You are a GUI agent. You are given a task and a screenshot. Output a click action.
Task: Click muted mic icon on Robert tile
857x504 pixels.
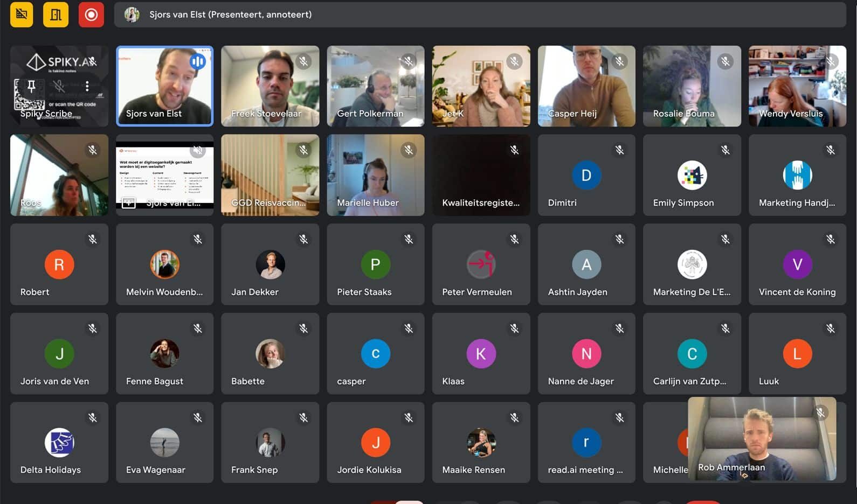(93, 239)
